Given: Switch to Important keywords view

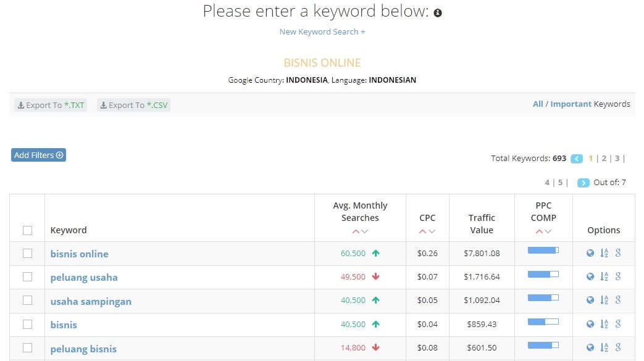Looking at the screenshot, I should 571,104.
